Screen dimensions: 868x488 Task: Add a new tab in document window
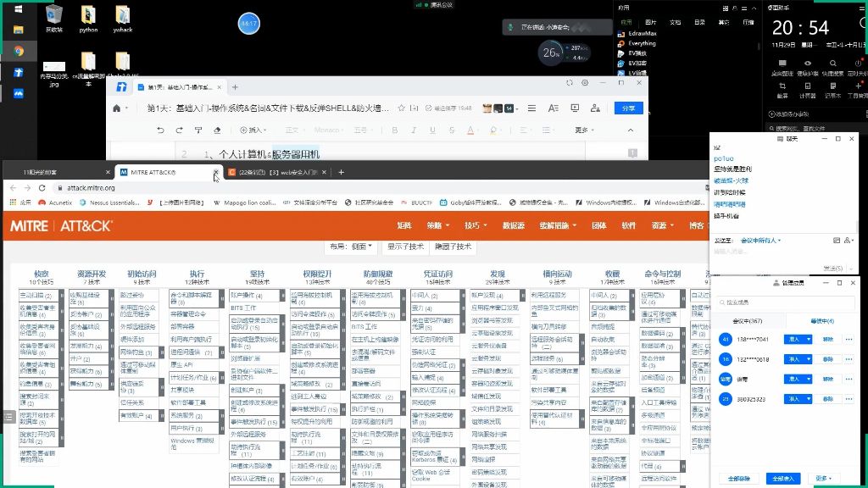click(235, 87)
